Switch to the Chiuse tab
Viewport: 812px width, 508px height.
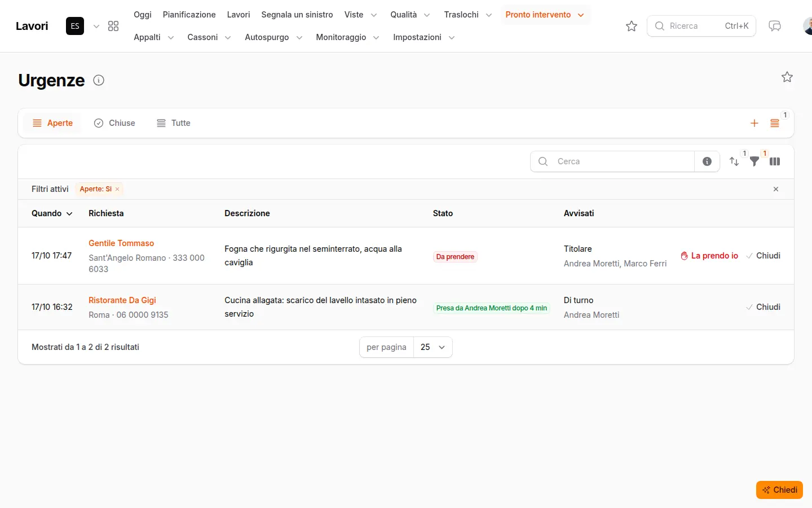pos(114,123)
